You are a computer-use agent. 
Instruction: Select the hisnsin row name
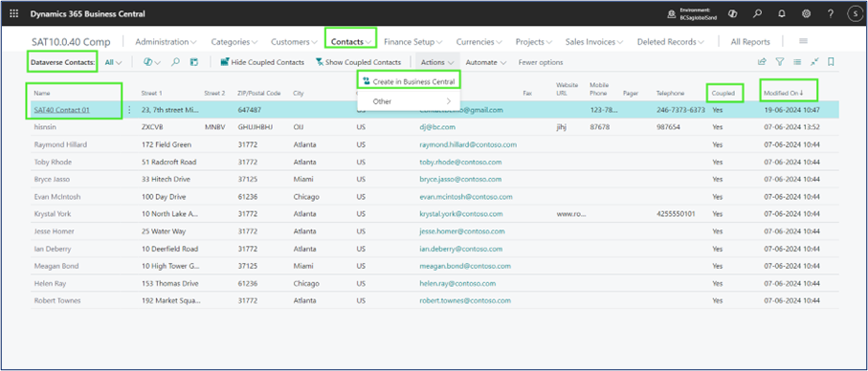(45, 127)
